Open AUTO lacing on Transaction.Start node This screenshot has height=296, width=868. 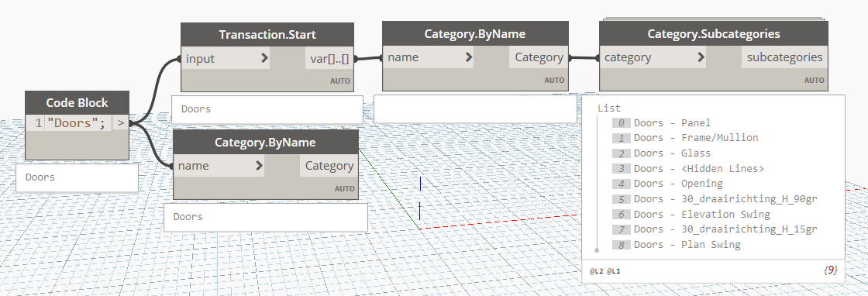[340, 81]
